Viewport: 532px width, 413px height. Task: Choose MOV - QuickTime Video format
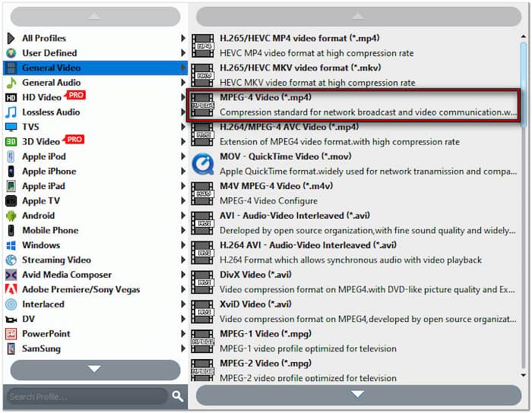pos(354,164)
